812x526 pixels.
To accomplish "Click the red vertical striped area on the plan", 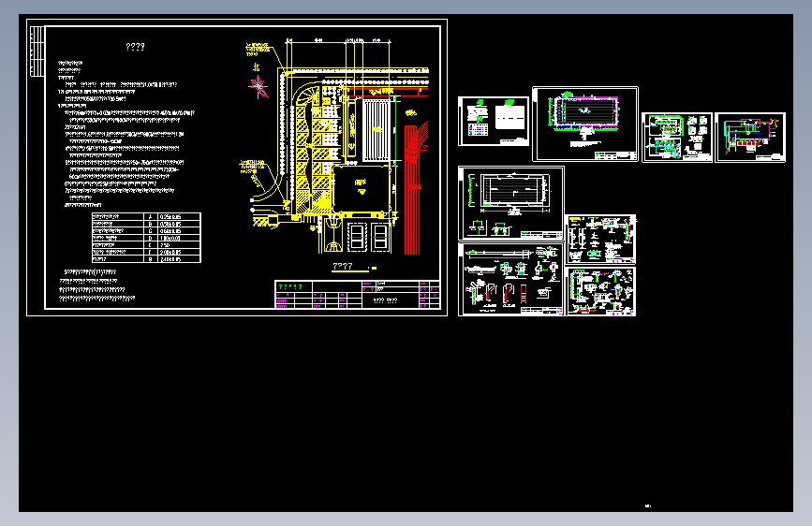I will 412,189.
